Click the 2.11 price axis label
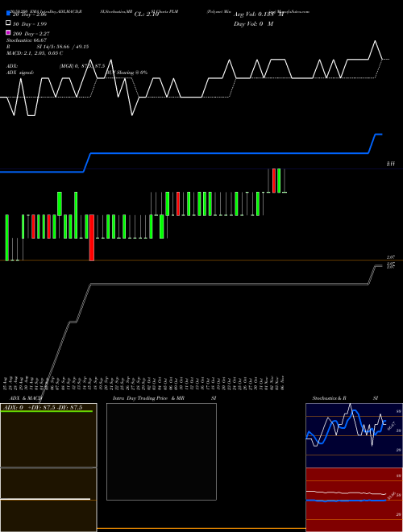 [x=391, y=164]
